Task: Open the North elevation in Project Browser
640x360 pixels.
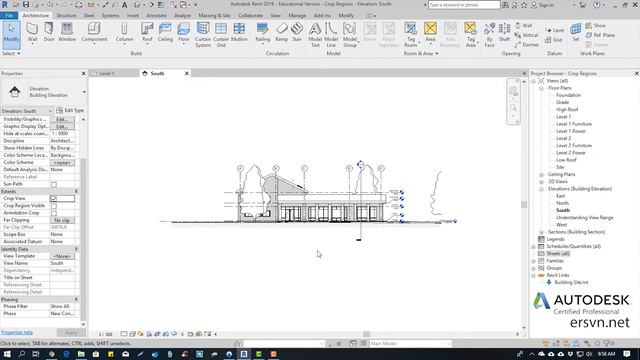Action: click(x=562, y=203)
